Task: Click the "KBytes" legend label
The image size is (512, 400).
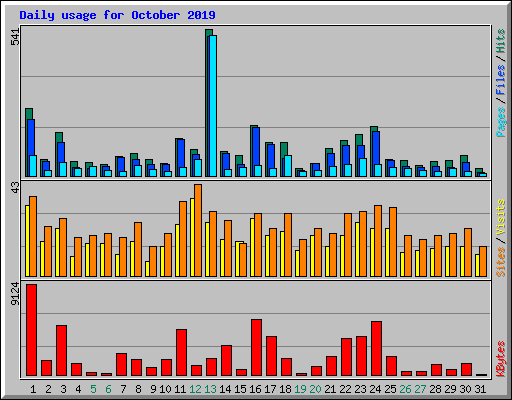Action: point(500,359)
